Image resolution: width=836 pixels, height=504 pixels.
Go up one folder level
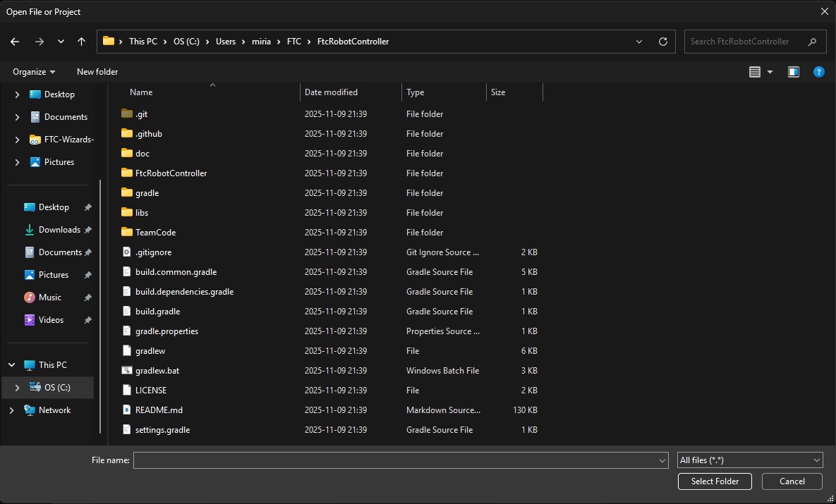click(x=81, y=42)
